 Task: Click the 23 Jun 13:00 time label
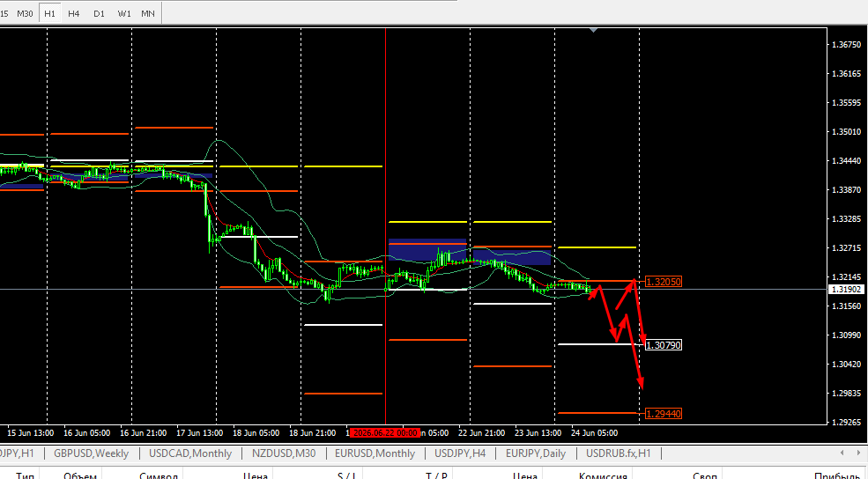(538, 433)
